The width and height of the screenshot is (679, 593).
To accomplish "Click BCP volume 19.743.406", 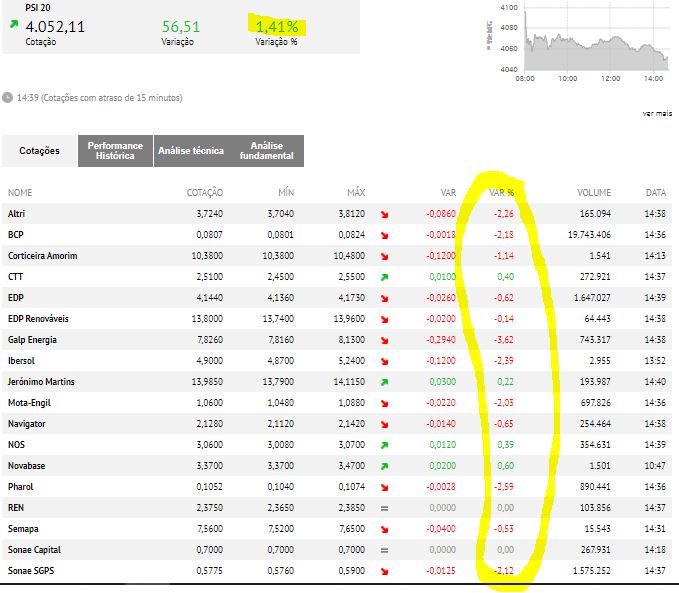I will click(589, 234).
